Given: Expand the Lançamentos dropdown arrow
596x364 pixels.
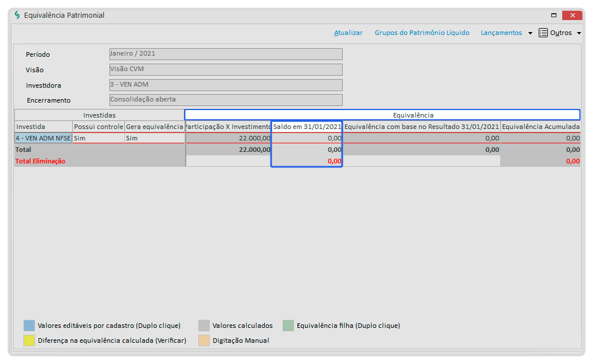Looking at the screenshot, I should [x=530, y=33].
